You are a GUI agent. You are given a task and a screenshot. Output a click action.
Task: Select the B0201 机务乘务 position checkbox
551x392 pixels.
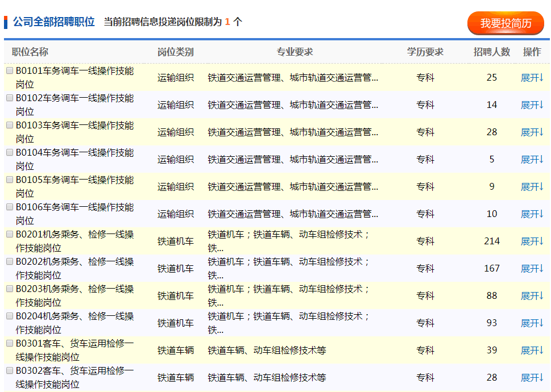tap(10, 235)
